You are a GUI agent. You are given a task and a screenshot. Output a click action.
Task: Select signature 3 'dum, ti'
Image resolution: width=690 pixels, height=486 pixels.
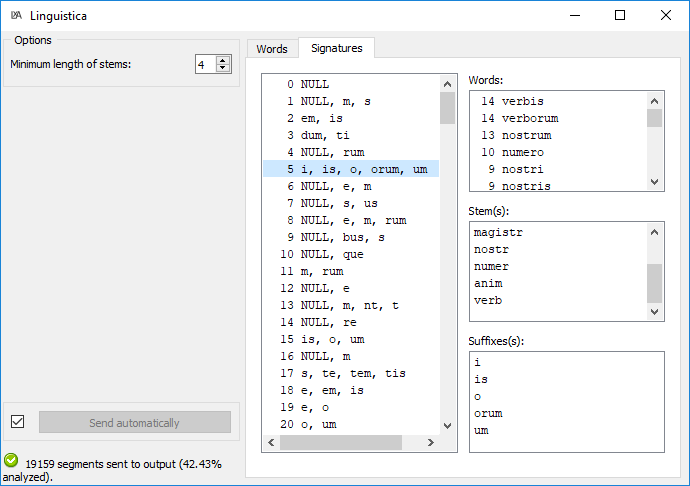(x=351, y=135)
